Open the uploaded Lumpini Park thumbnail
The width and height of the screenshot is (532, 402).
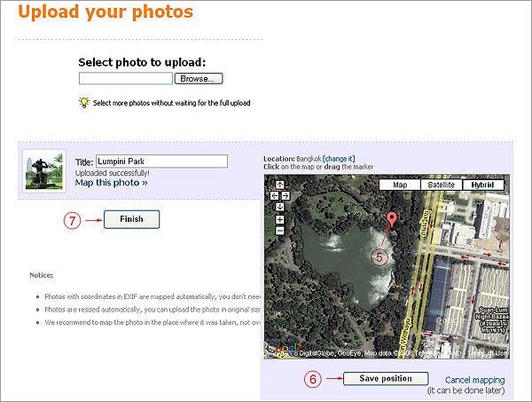point(44,169)
